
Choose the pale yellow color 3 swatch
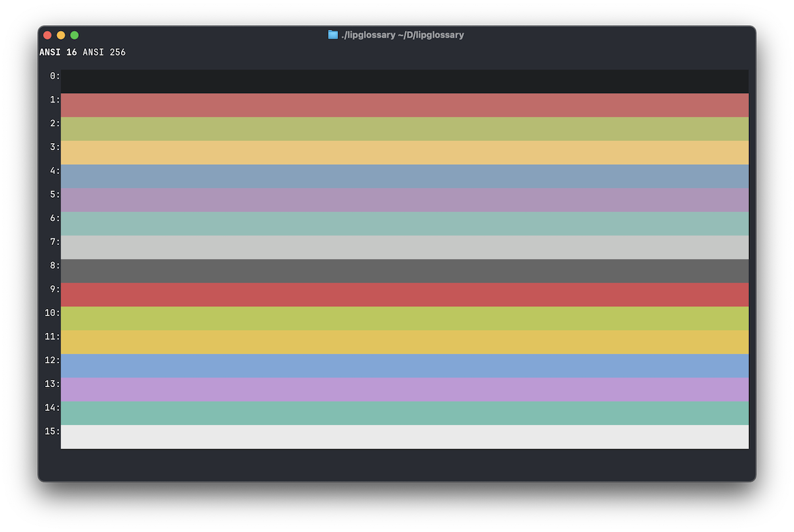click(404, 153)
